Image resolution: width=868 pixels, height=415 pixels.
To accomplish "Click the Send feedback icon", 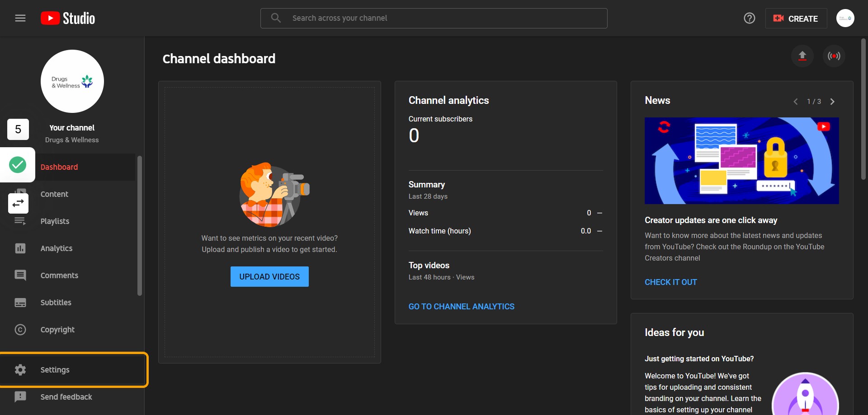I will 20,397.
